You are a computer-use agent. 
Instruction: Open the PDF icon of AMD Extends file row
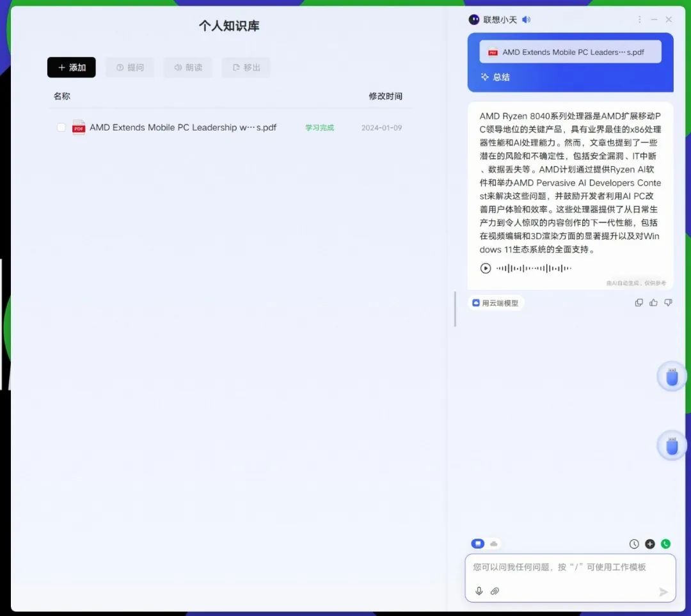point(79,127)
